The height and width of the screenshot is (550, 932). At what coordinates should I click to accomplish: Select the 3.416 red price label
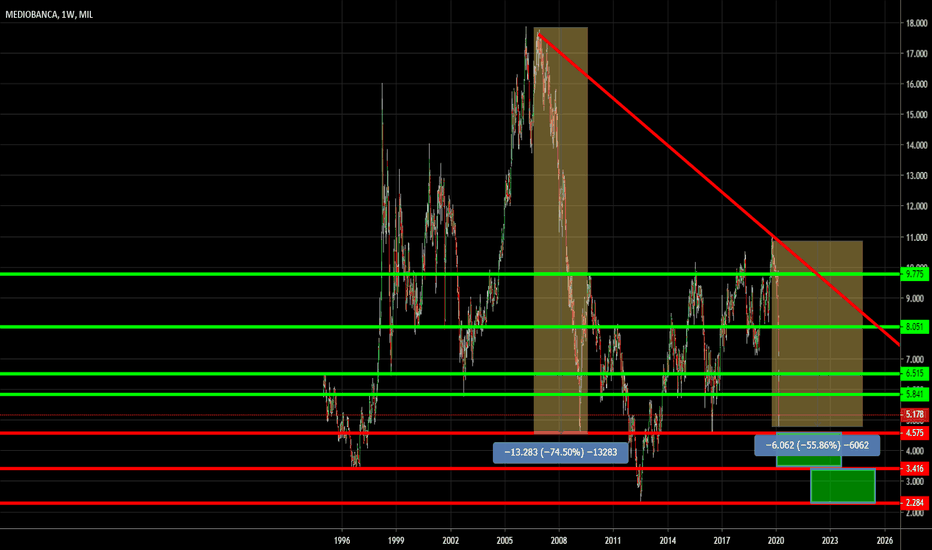pyautogui.click(x=915, y=469)
